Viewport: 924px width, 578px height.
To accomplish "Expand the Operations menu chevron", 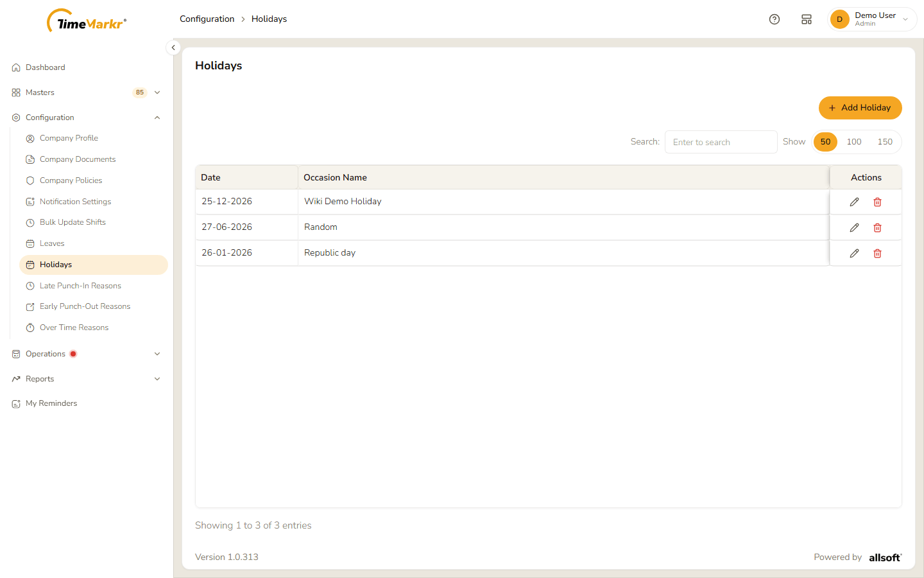I will [157, 354].
